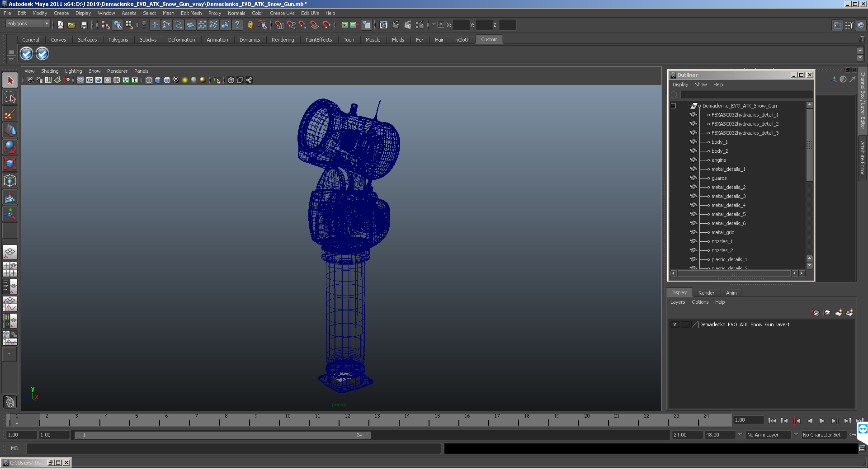Screen dimensions: 868x470
Task: Toggle the lock selection icon
Action: point(250,25)
